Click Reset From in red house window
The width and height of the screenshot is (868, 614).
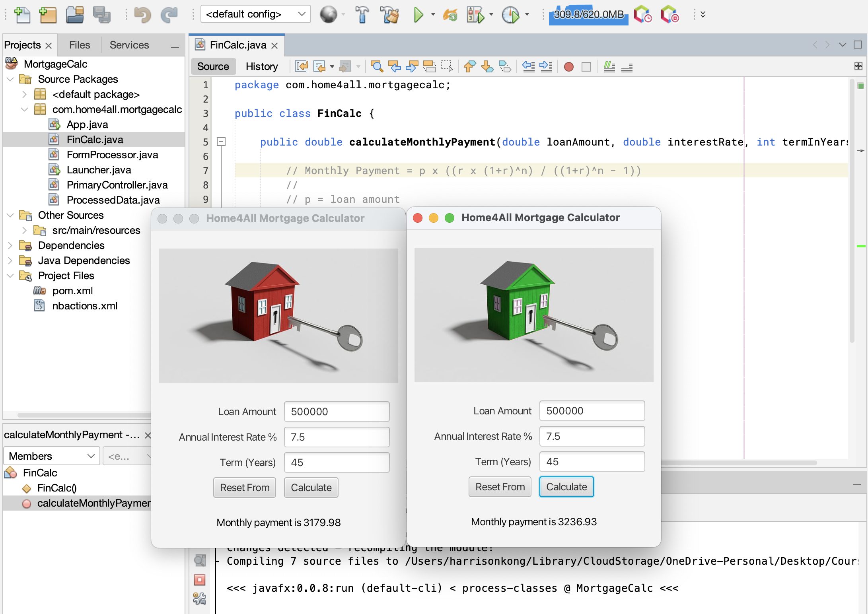(x=244, y=488)
